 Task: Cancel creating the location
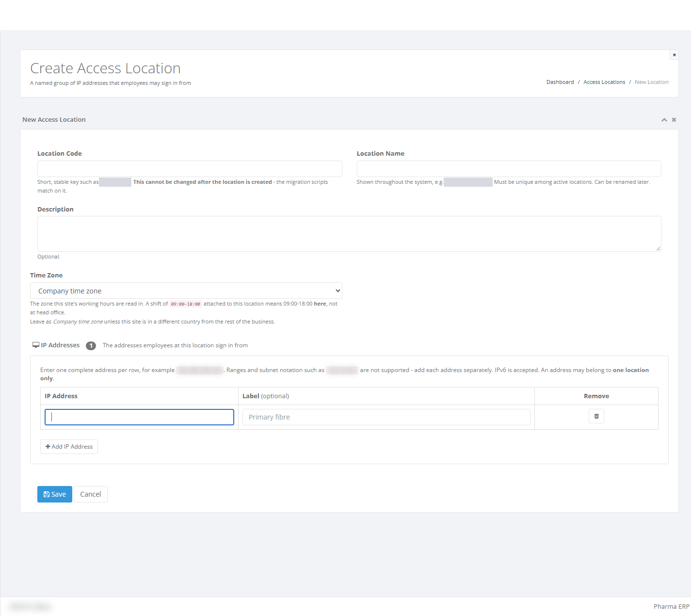click(x=91, y=494)
